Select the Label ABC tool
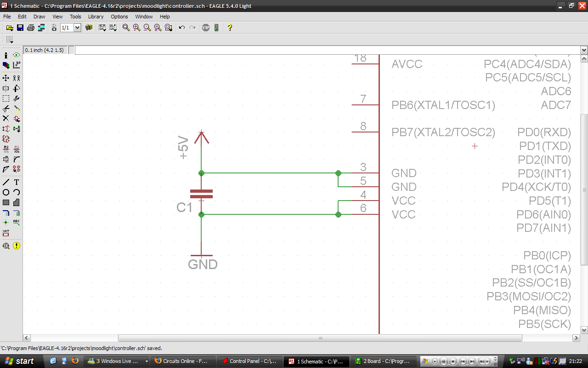This screenshot has height=368, width=588. click(17, 223)
